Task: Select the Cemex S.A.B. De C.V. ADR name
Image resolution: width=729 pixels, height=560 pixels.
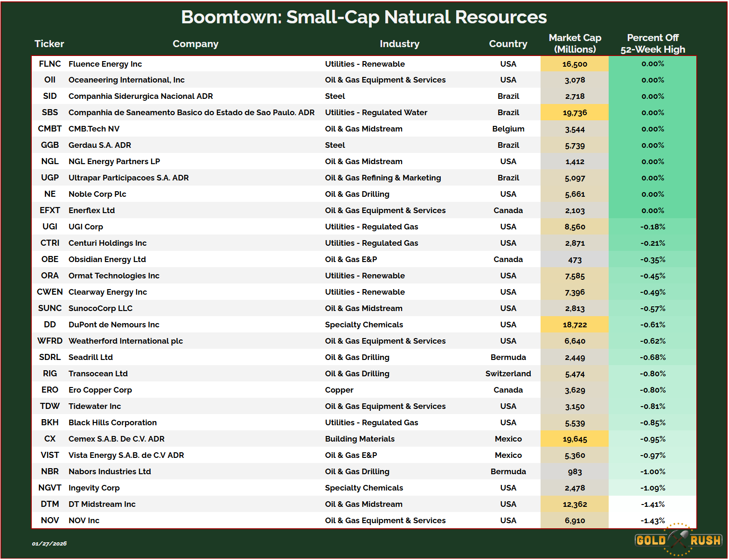Action: point(116,439)
